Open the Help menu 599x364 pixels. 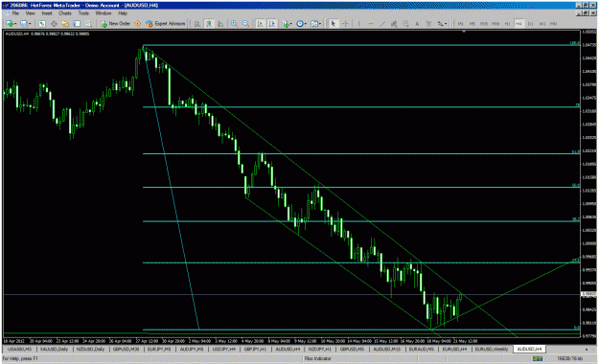click(123, 13)
